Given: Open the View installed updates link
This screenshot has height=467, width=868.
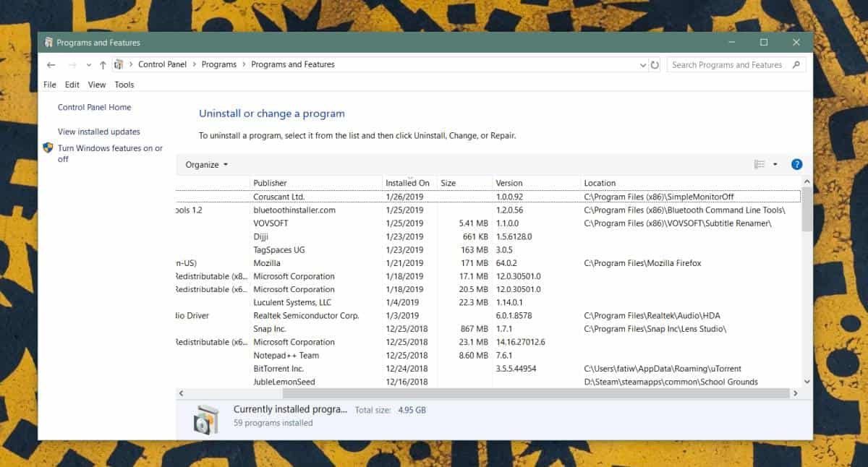Looking at the screenshot, I should (99, 132).
